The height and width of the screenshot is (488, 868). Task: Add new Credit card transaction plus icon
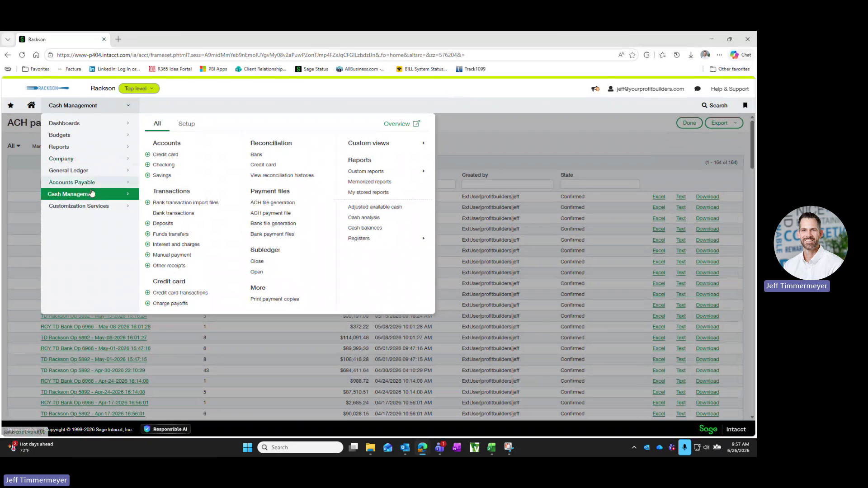tap(147, 293)
